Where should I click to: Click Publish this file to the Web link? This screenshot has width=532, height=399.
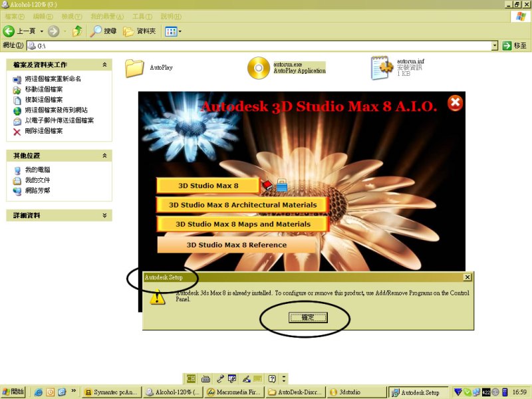(57, 110)
